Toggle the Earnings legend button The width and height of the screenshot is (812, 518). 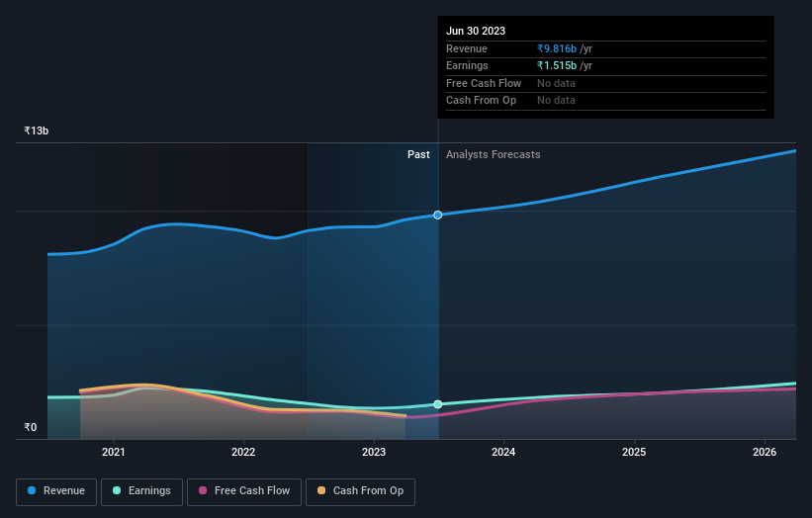pos(141,491)
